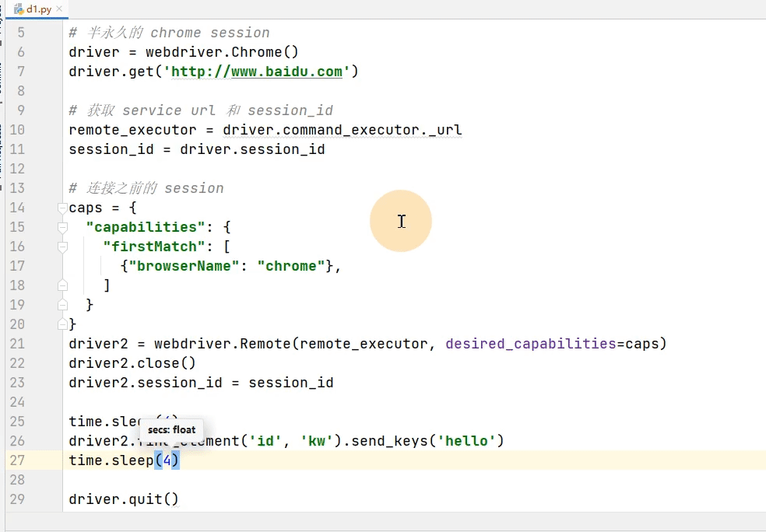Click the text session_id = driver.session_id
The image size is (766, 532).
click(197, 149)
